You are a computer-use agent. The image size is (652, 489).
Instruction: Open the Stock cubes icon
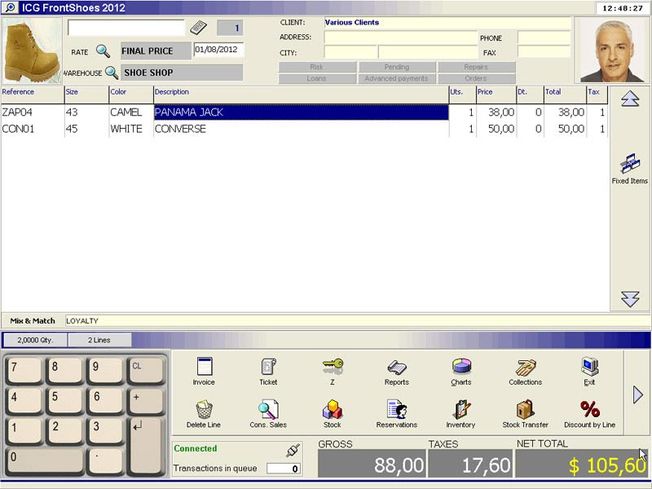coord(332,414)
